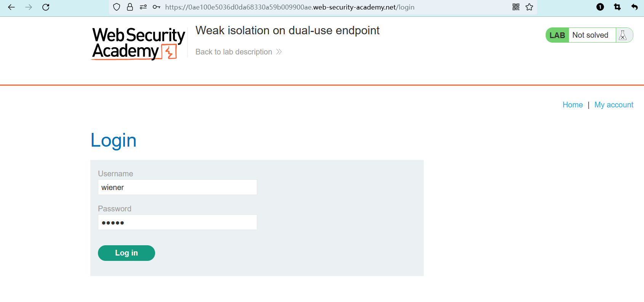The width and height of the screenshot is (644, 302).
Task: Open the tracking protection shield icon
Action: [117, 7]
